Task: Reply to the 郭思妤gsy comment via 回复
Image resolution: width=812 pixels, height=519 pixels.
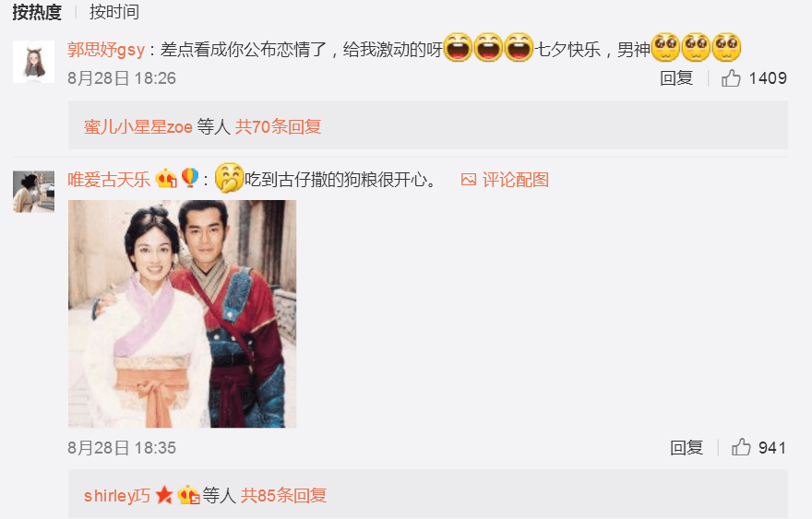Action: tap(676, 78)
